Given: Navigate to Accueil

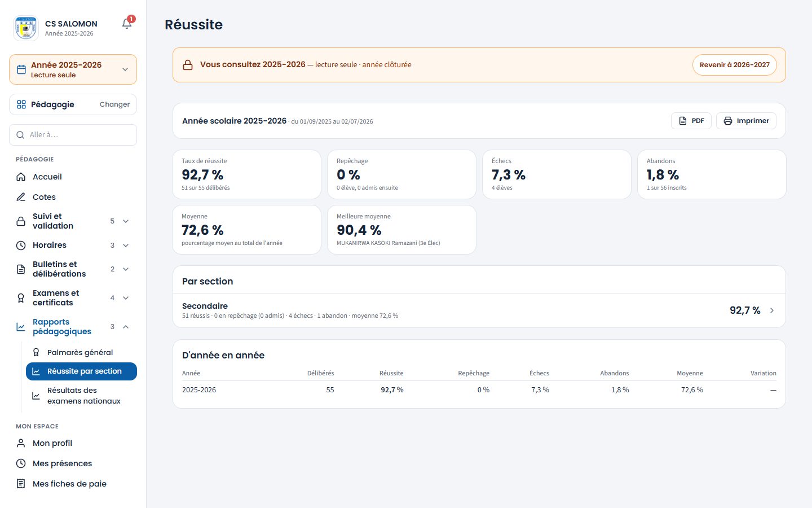Looking at the screenshot, I should tap(73, 177).
